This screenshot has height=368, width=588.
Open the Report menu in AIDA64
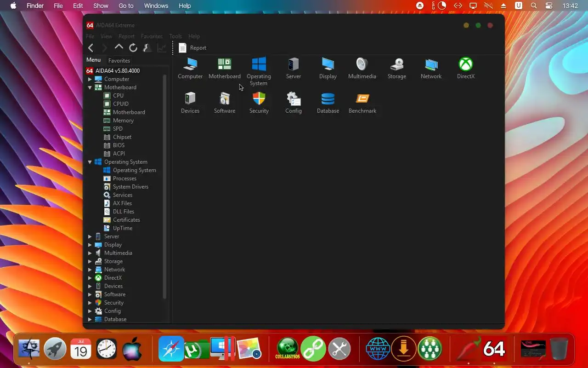pos(126,36)
